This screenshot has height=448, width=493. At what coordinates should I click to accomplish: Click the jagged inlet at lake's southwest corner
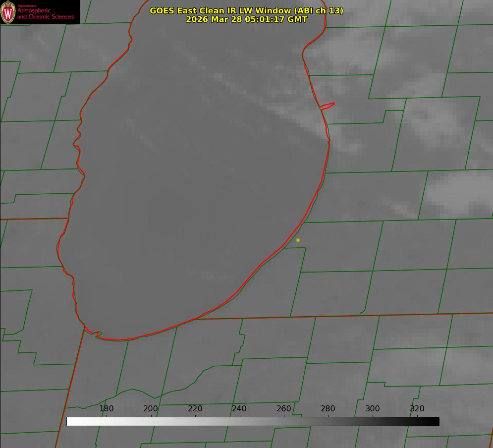[96, 335]
